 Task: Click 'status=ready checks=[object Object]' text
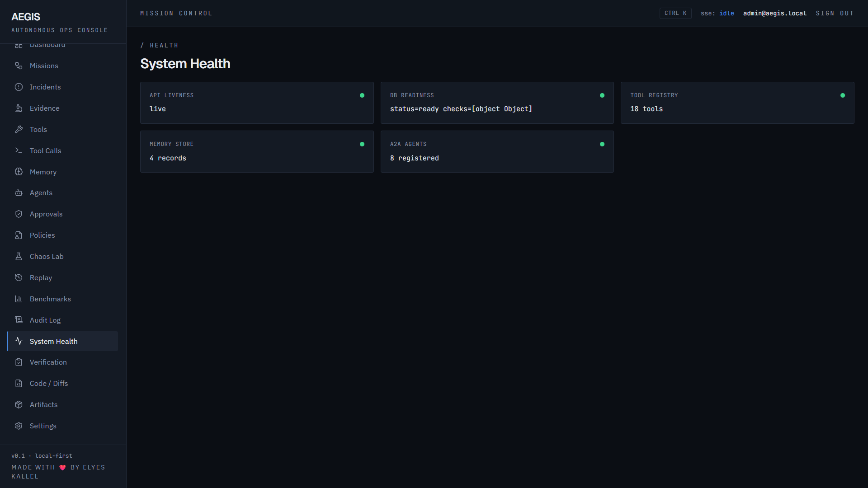click(x=461, y=109)
